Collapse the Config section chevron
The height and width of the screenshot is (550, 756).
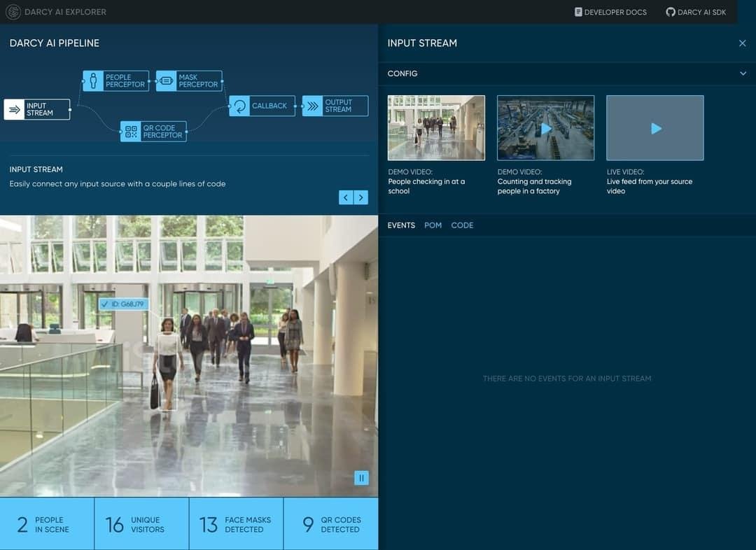coord(743,73)
